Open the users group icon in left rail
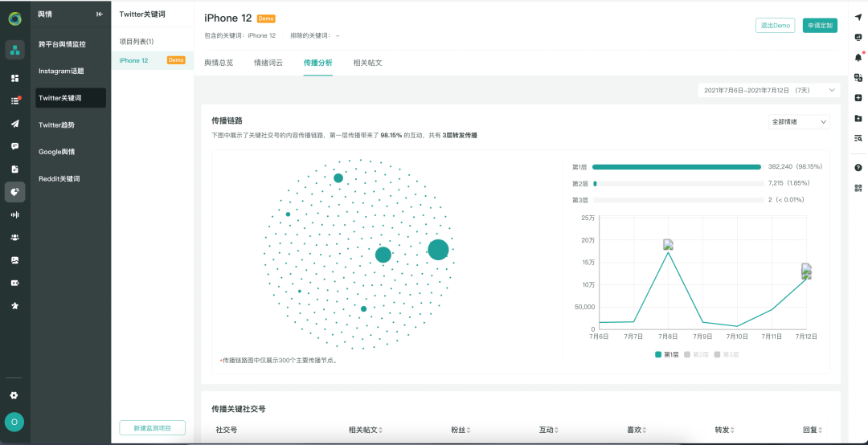The height and width of the screenshot is (445, 868). coord(15,237)
